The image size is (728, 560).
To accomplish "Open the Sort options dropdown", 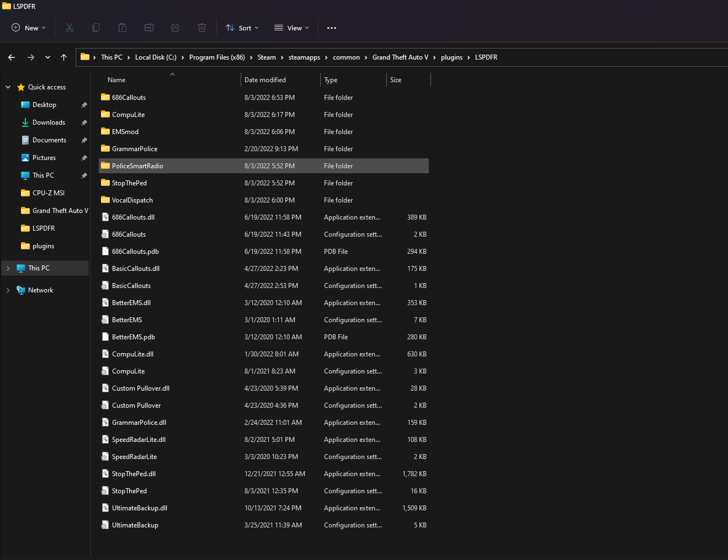I will [x=242, y=28].
